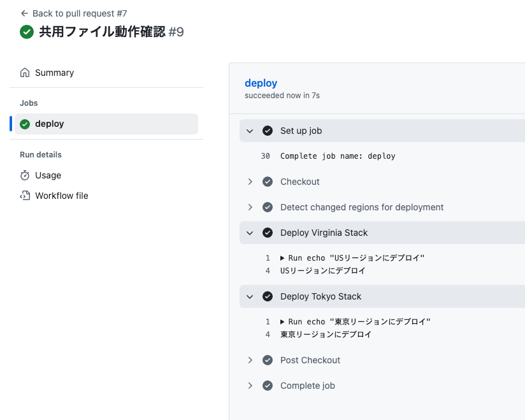The height and width of the screenshot is (420, 525).
Task: Click the Workflow file code icon
Action: coord(25,196)
